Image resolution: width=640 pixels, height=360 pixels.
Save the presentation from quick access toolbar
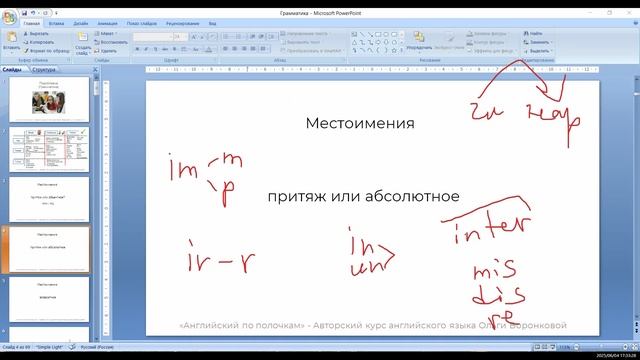tap(24, 13)
